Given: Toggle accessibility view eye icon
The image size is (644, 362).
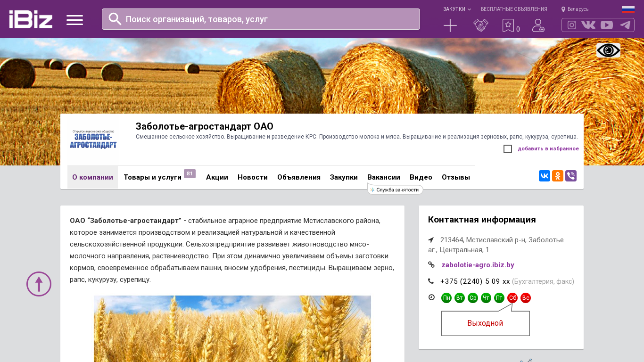Looking at the screenshot, I should click(x=608, y=50).
